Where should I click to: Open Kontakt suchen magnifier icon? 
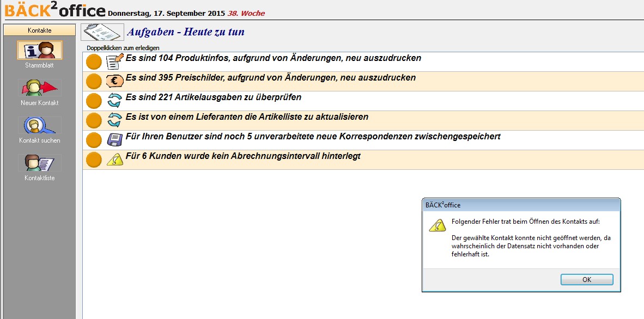click(40, 125)
